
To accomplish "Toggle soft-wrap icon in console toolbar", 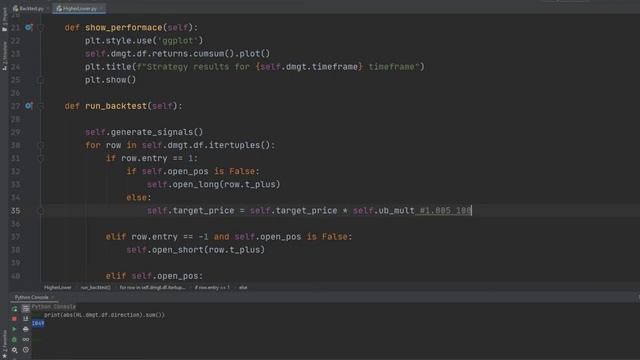I will [26, 308].
